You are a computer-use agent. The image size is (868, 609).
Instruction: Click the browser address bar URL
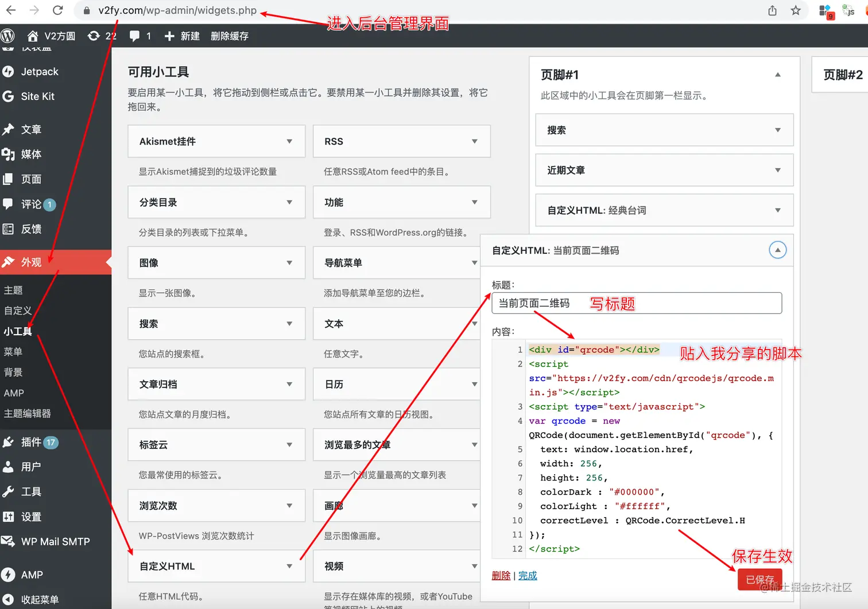[177, 10]
